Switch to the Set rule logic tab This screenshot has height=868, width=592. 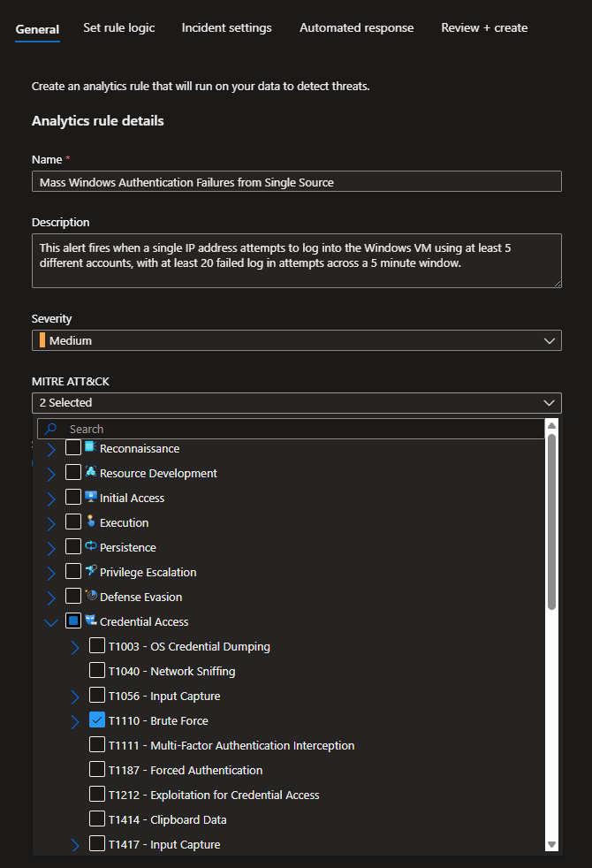118,28
